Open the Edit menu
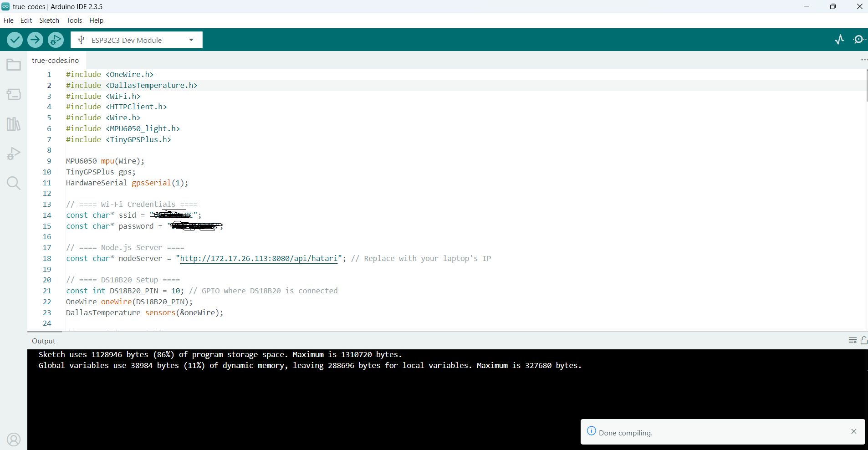The image size is (868, 450). tap(26, 20)
